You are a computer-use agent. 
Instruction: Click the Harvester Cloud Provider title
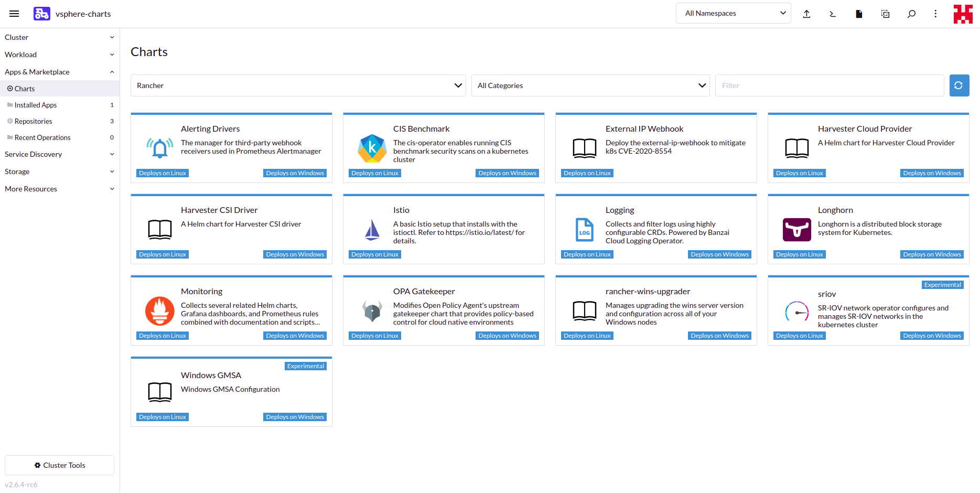[865, 129]
